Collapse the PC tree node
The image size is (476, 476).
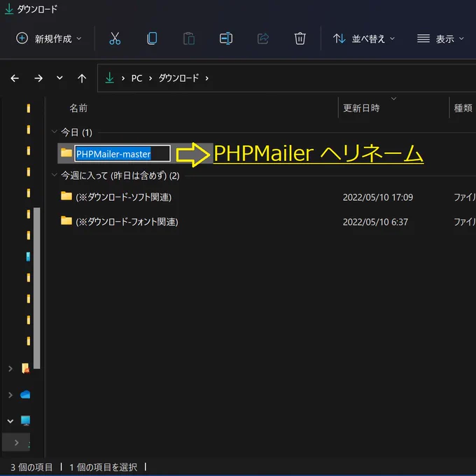[x=10, y=421]
